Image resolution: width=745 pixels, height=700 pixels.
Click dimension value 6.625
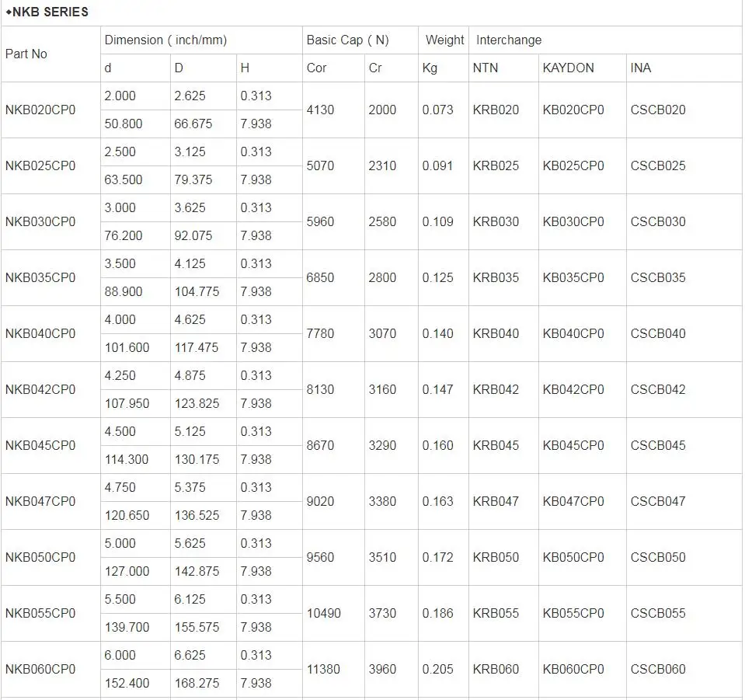pos(190,656)
